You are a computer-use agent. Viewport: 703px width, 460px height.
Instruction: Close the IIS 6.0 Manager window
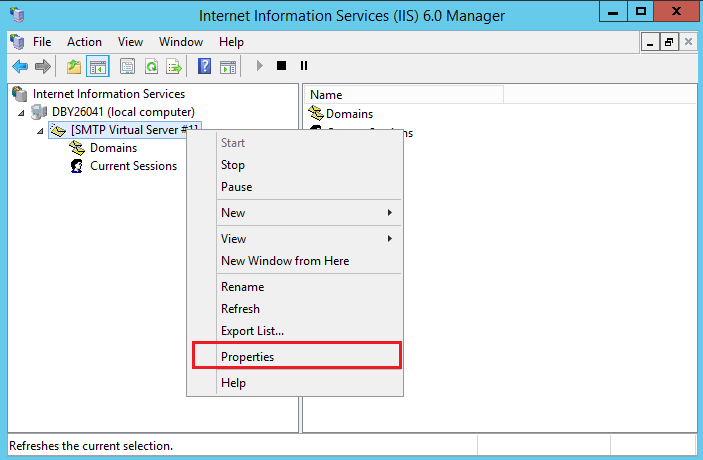coord(676,12)
